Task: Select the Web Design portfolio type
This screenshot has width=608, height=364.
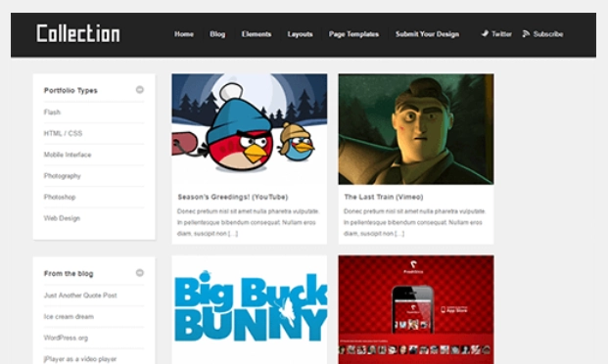Action: (x=62, y=218)
